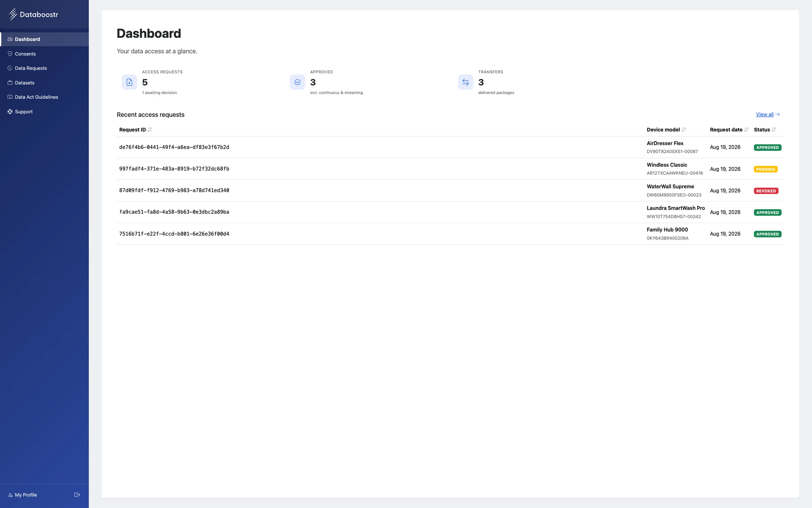Click the View all link
Image resolution: width=812 pixels, height=508 pixels.
coord(765,115)
